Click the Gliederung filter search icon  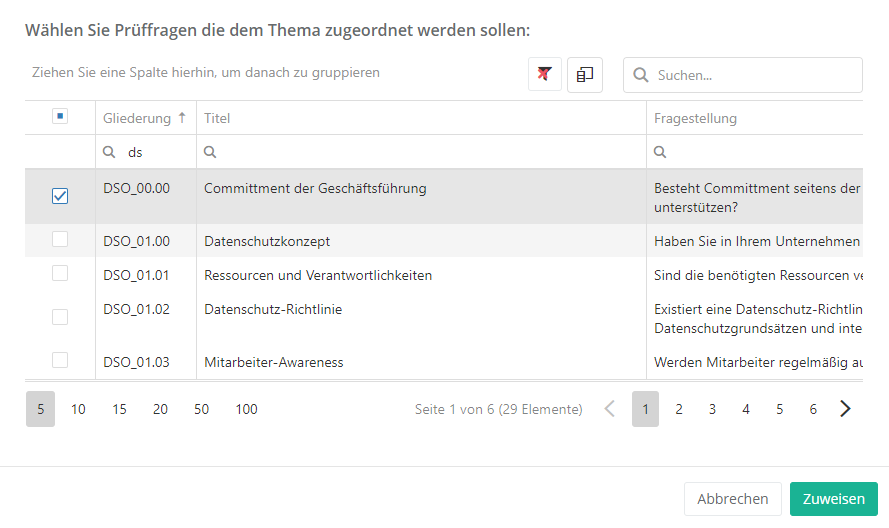tap(110, 152)
